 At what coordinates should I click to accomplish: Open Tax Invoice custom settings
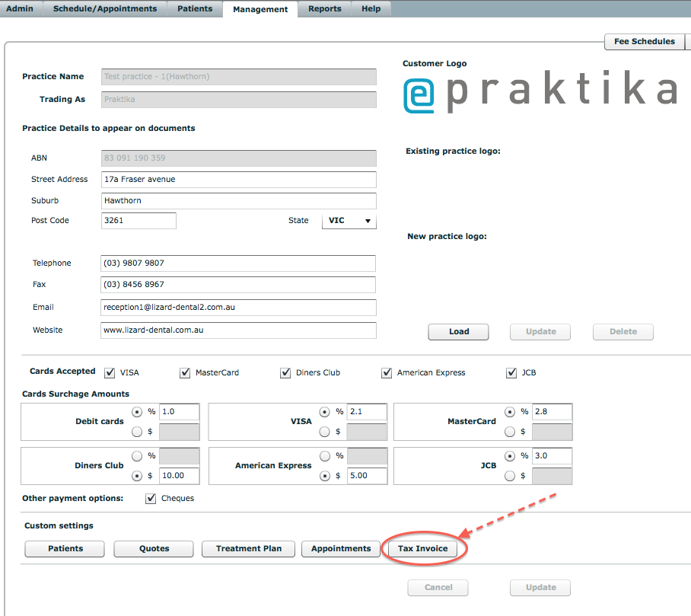pyautogui.click(x=422, y=549)
